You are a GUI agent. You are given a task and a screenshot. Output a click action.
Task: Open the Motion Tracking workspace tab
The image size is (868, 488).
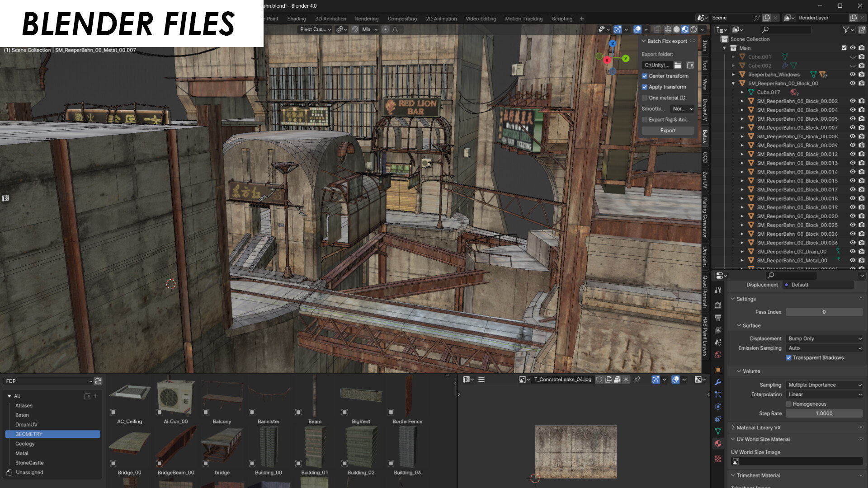524,19
